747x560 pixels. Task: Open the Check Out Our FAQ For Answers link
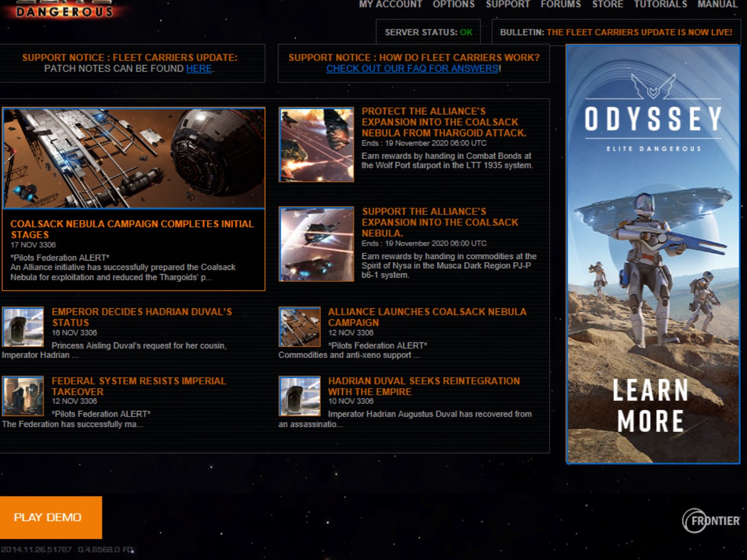coord(412,68)
